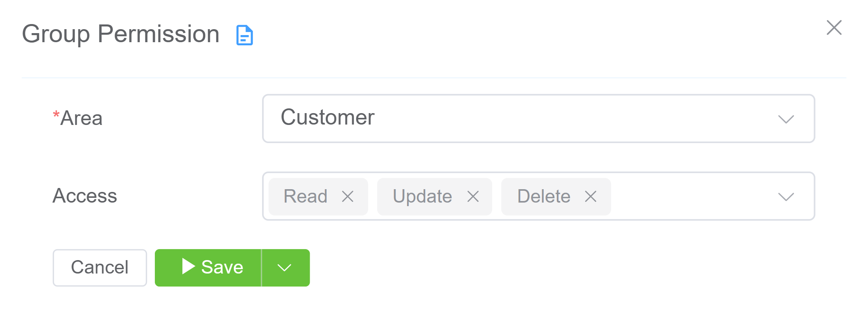Select the Update tag label
The image size is (868, 322).
pos(422,196)
